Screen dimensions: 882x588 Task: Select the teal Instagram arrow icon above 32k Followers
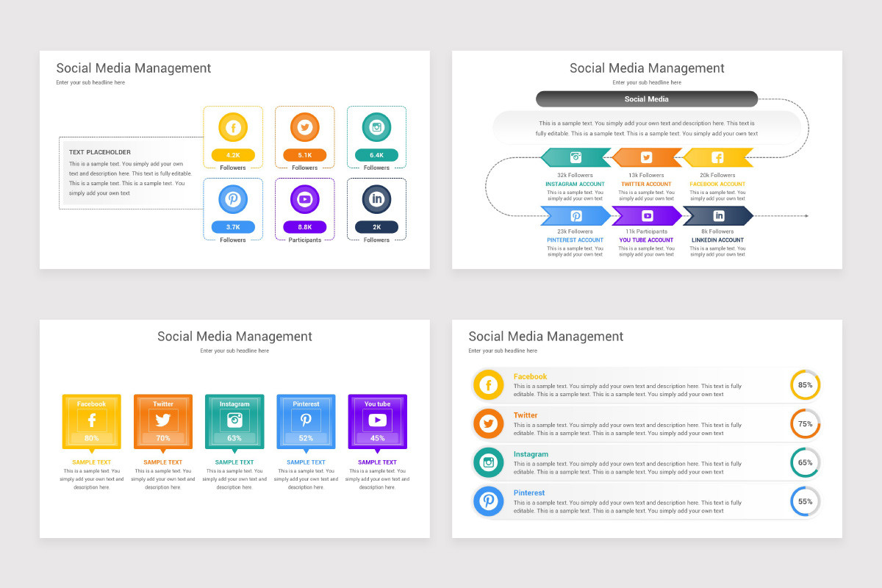click(x=576, y=157)
